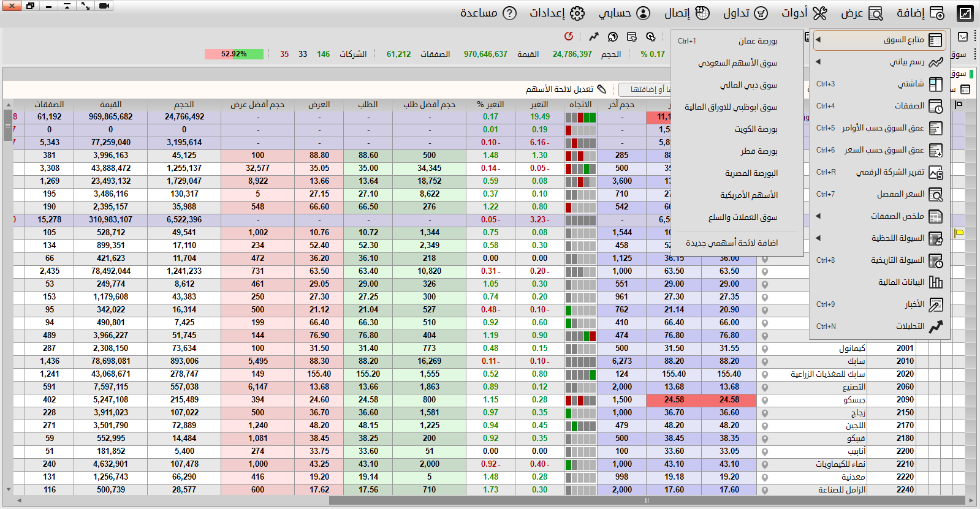Click the horizontal scrollbar thumb
Viewport: 980px width, 509px height.
click(x=647, y=500)
